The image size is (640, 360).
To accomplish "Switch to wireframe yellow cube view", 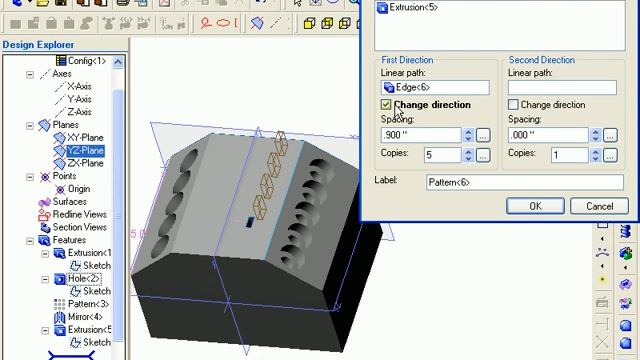I will [x=345, y=23].
